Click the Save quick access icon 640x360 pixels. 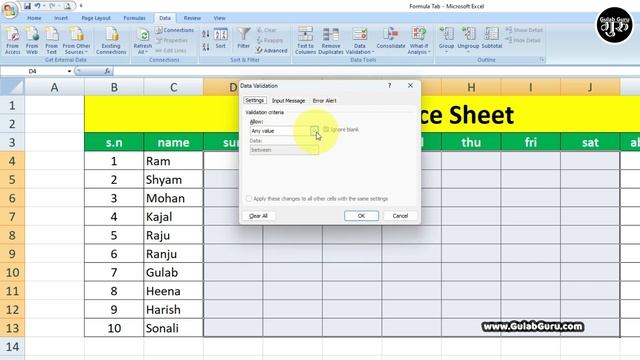click(x=27, y=6)
